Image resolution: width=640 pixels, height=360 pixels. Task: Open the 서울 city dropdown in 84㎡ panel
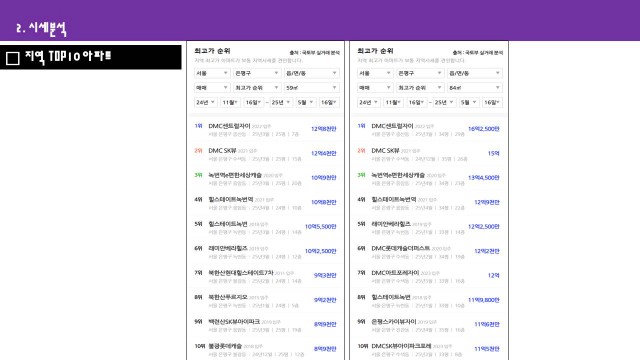[x=375, y=73]
